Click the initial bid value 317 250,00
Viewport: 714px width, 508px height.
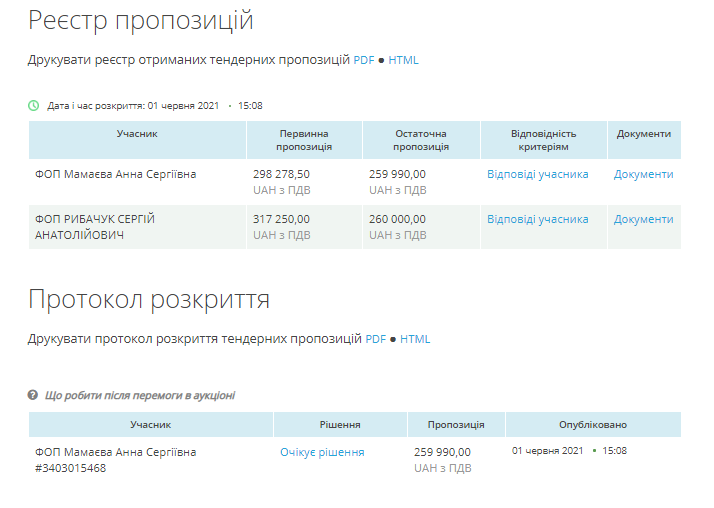(x=281, y=219)
